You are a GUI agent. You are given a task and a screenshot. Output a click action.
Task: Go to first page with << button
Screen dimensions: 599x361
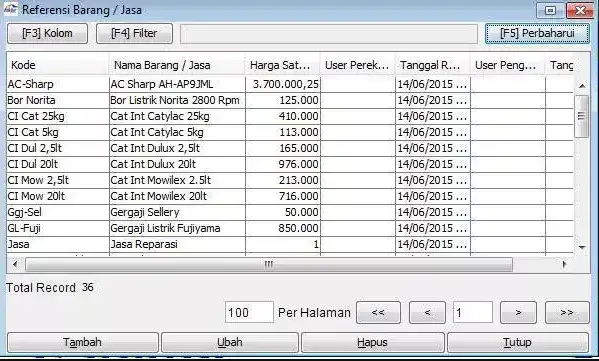click(378, 312)
